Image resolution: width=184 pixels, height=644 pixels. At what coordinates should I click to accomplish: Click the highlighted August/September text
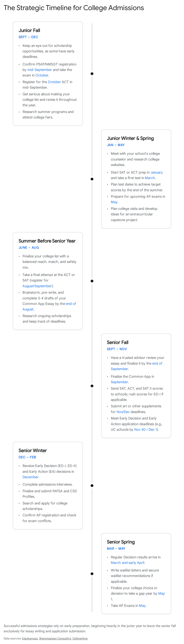click(37, 286)
